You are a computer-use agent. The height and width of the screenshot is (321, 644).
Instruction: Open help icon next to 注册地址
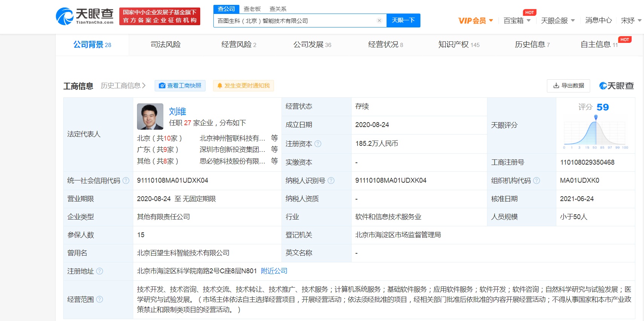[x=99, y=271]
